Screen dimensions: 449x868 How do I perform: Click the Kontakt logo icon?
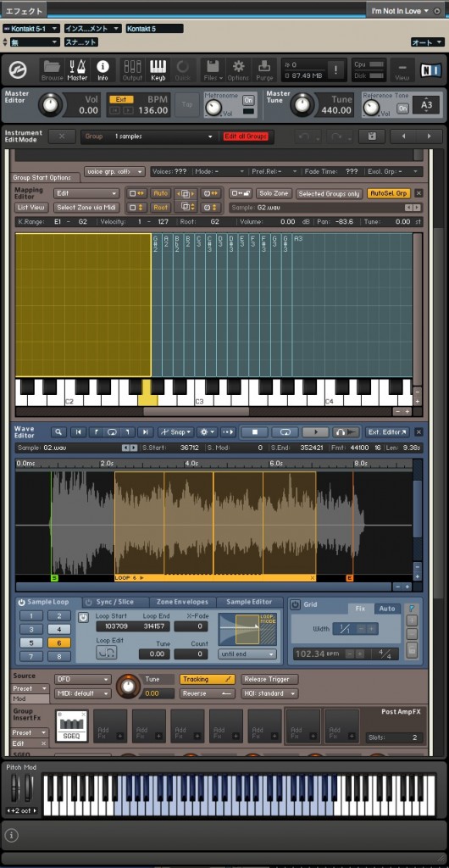click(19, 70)
